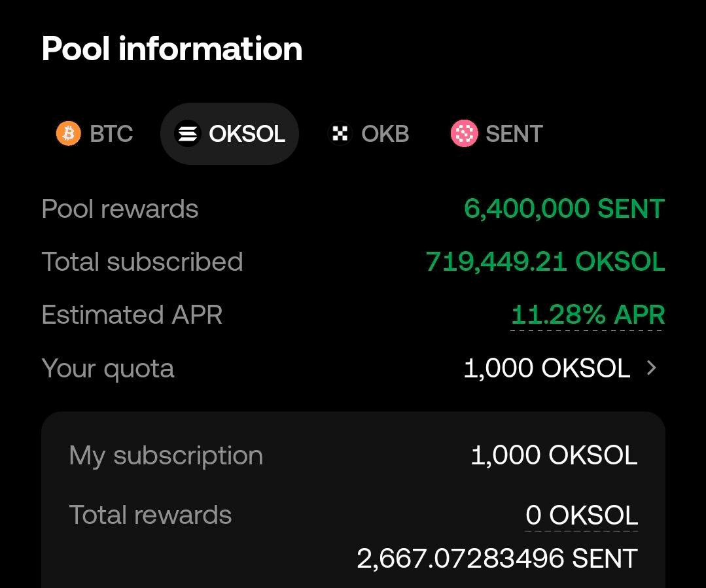The height and width of the screenshot is (588, 706).
Task: Select the OKSOL pool tab
Action: (230, 133)
